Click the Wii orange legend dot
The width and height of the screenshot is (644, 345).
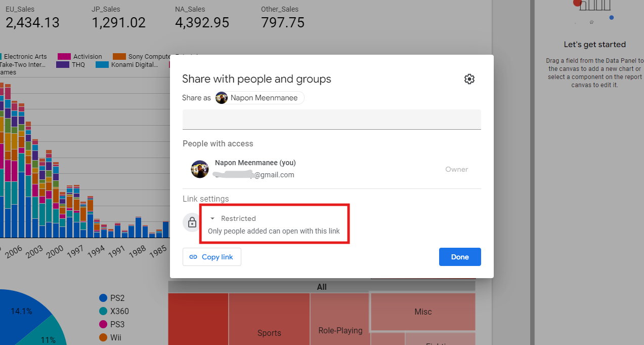(x=103, y=337)
